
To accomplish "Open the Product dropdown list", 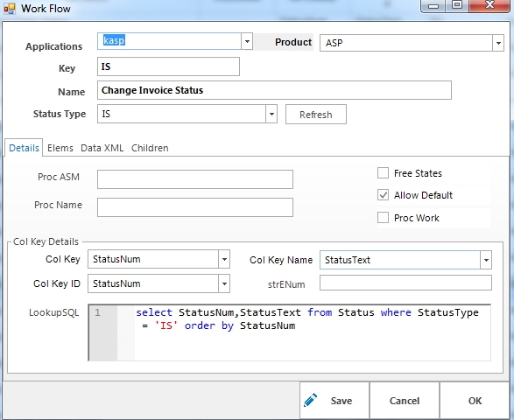I will (x=498, y=43).
